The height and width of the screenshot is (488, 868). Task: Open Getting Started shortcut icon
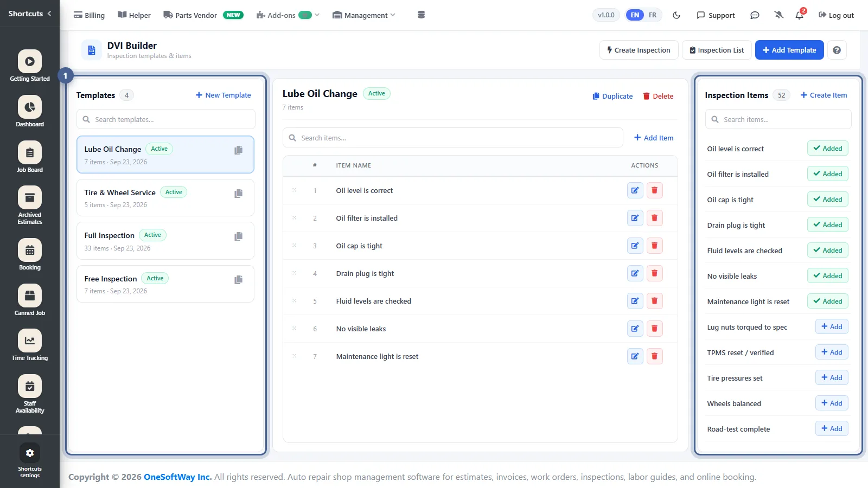30,61
